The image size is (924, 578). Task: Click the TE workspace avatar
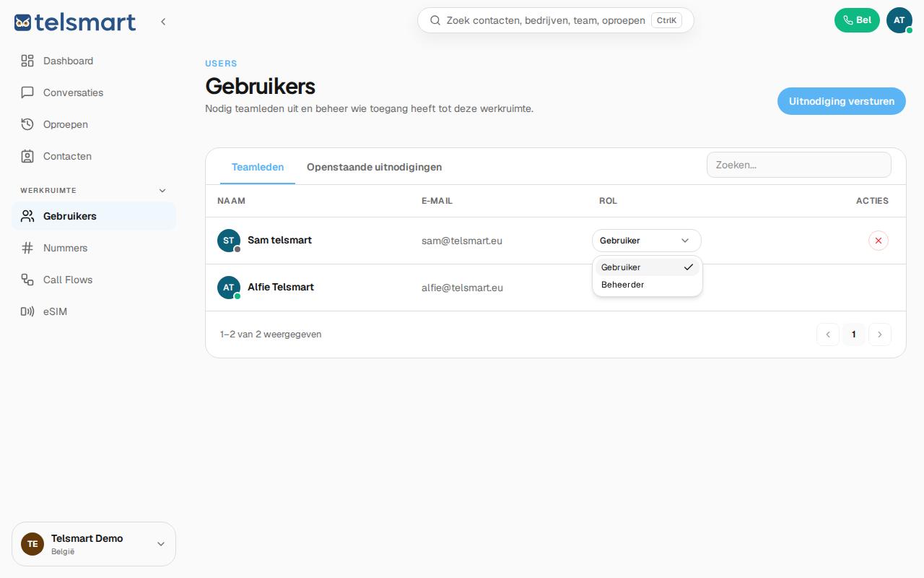pos(32,544)
